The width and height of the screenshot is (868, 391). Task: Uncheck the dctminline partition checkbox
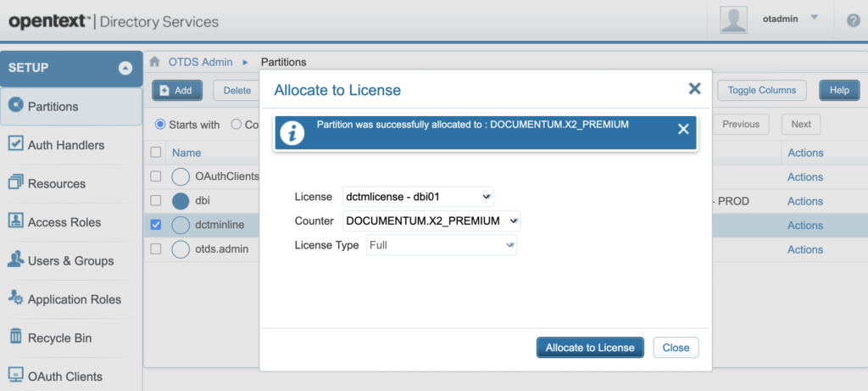(155, 225)
